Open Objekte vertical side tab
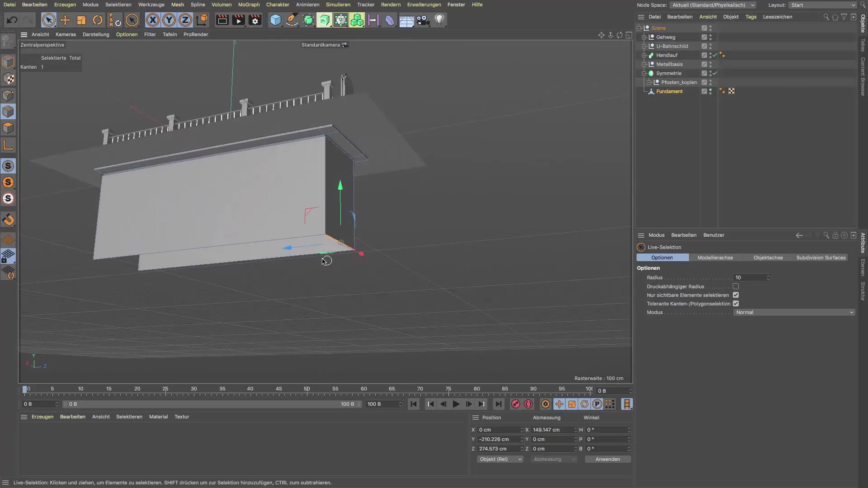 pyautogui.click(x=863, y=23)
